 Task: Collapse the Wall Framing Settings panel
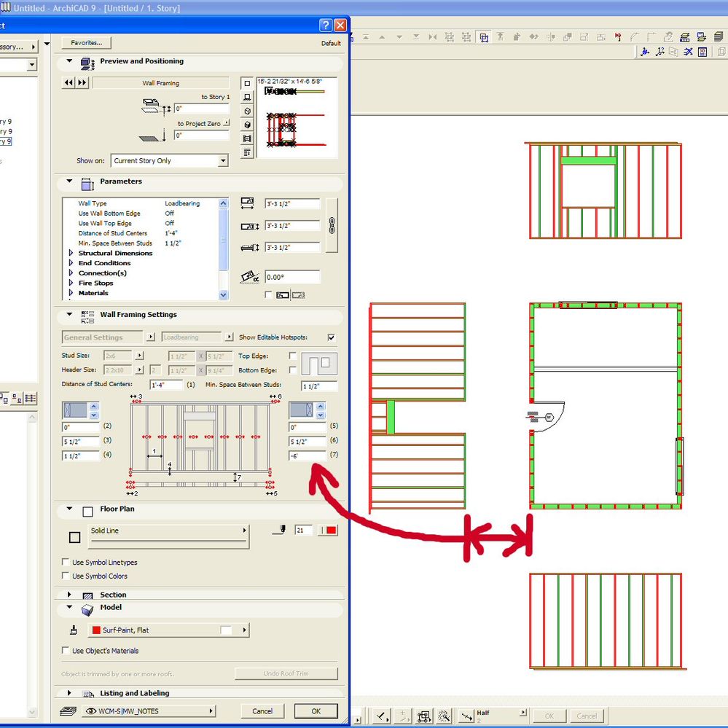tap(70, 314)
